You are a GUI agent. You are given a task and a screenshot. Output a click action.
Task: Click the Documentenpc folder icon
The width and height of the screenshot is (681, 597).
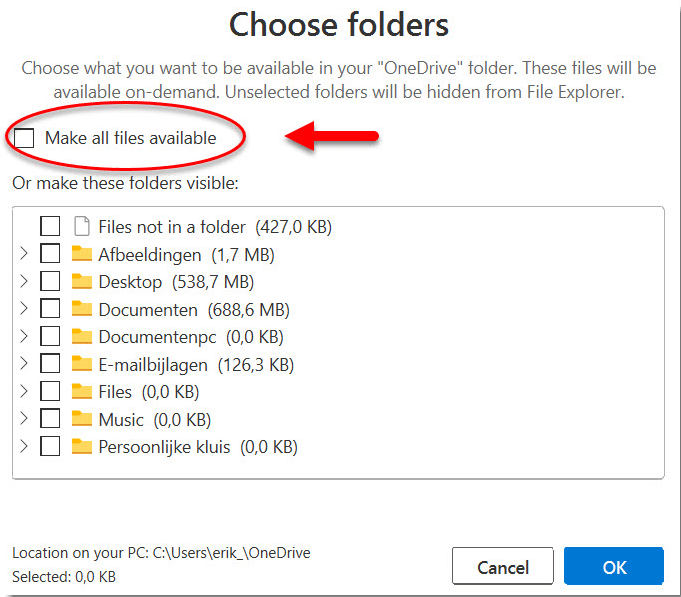coord(82,337)
